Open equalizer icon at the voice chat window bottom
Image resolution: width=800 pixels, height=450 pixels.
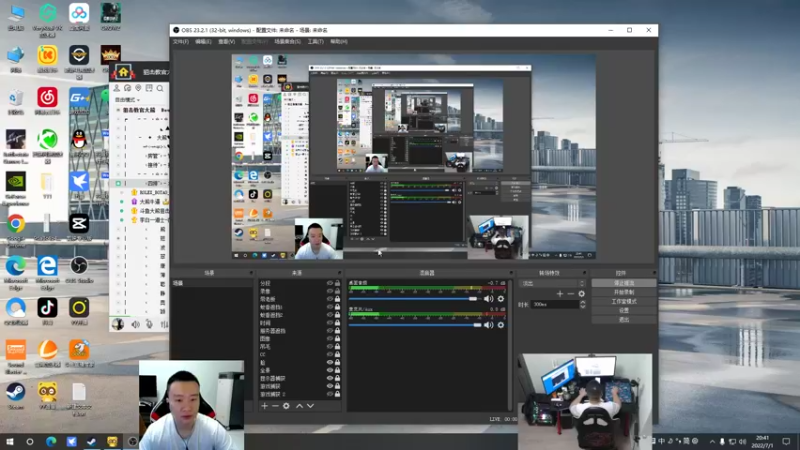[164, 324]
